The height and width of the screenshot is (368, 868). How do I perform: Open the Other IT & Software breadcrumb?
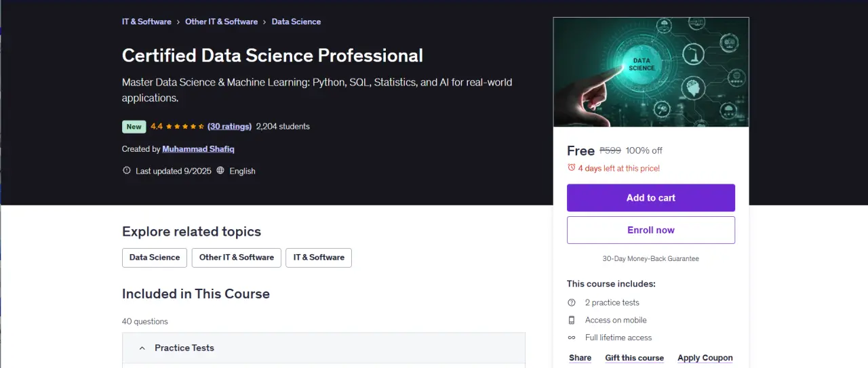point(221,22)
